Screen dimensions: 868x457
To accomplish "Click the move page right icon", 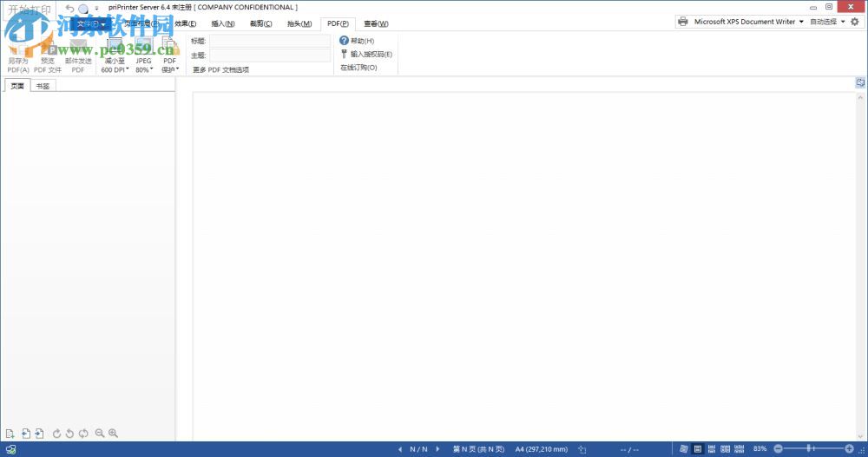I will [x=39, y=434].
